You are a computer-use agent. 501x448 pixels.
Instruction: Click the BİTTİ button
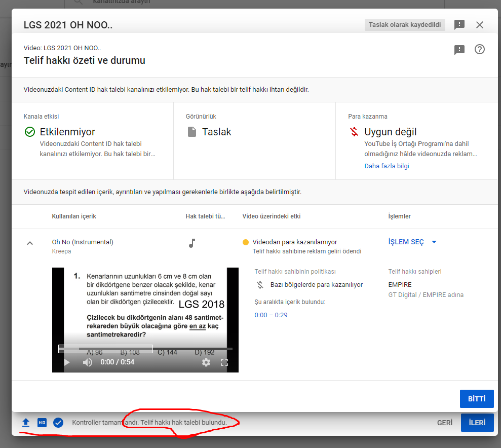pyautogui.click(x=477, y=399)
